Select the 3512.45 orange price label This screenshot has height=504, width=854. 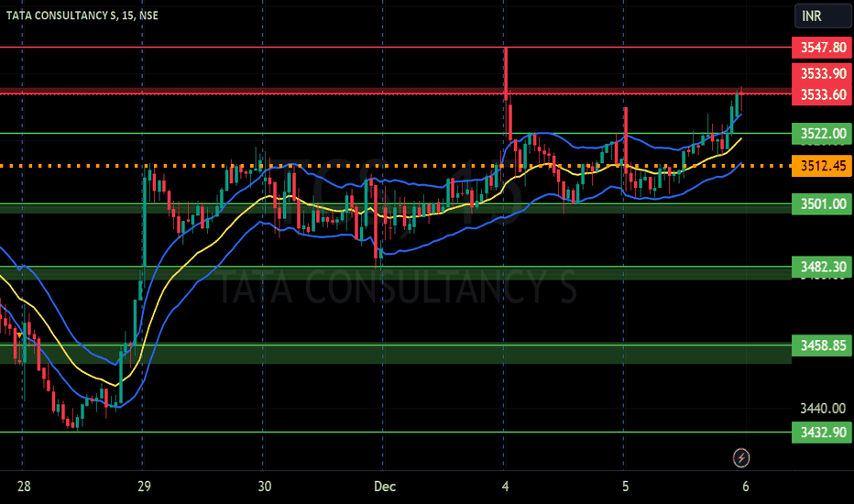(822, 165)
